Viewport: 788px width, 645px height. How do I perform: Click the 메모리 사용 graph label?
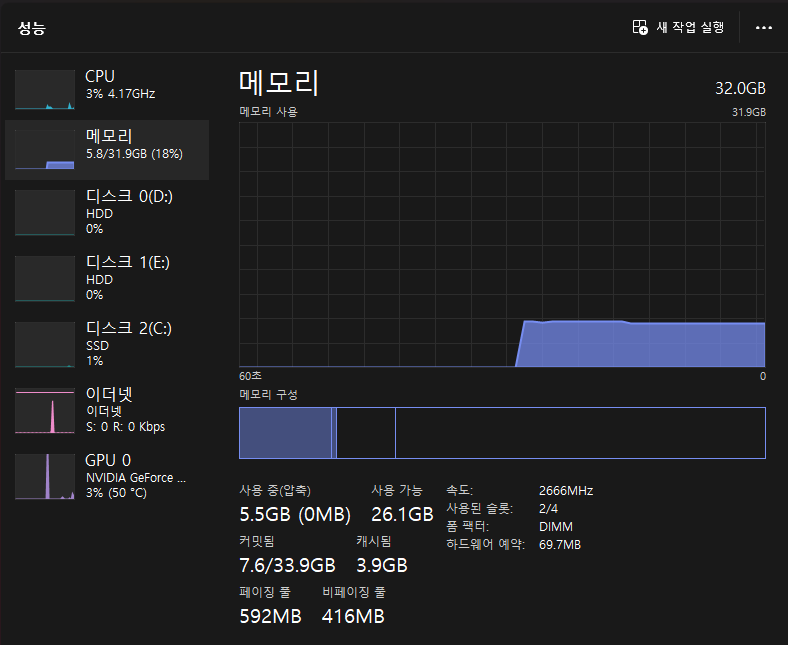tap(268, 112)
